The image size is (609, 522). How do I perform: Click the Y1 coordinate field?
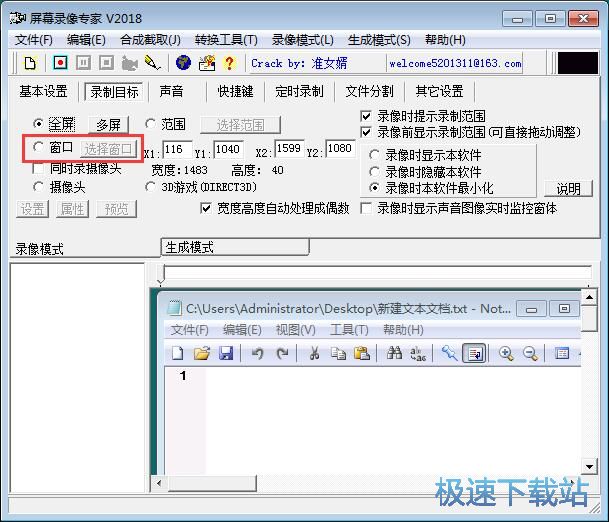pos(228,150)
